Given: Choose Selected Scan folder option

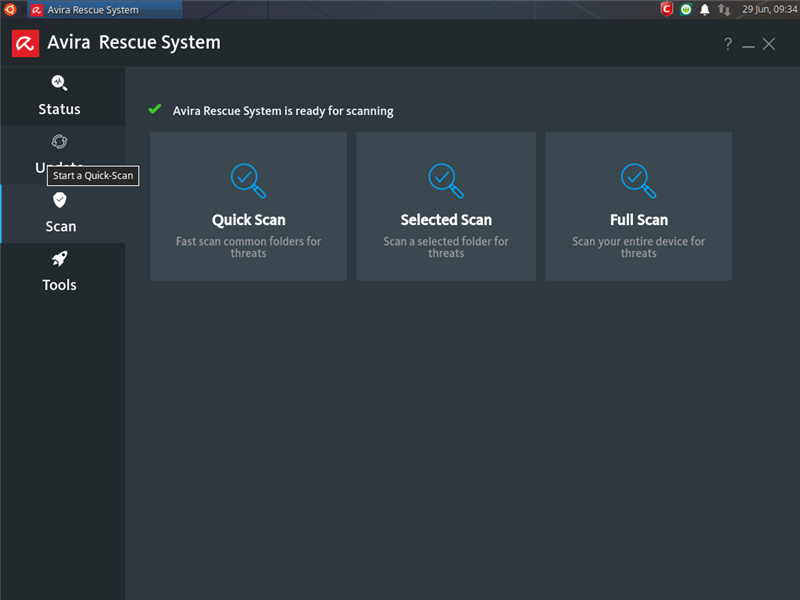Looking at the screenshot, I should click(446, 206).
